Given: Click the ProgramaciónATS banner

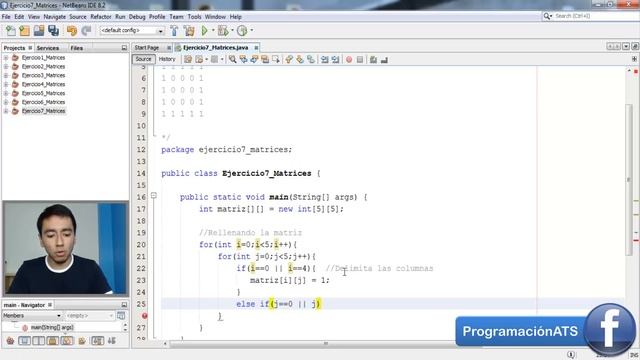Looking at the screenshot, I should point(520,331).
